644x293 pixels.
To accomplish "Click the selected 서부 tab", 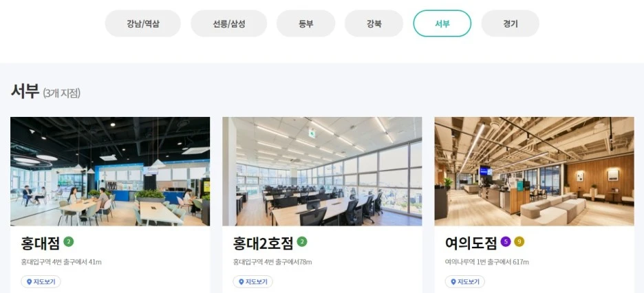I will click(x=442, y=23).
